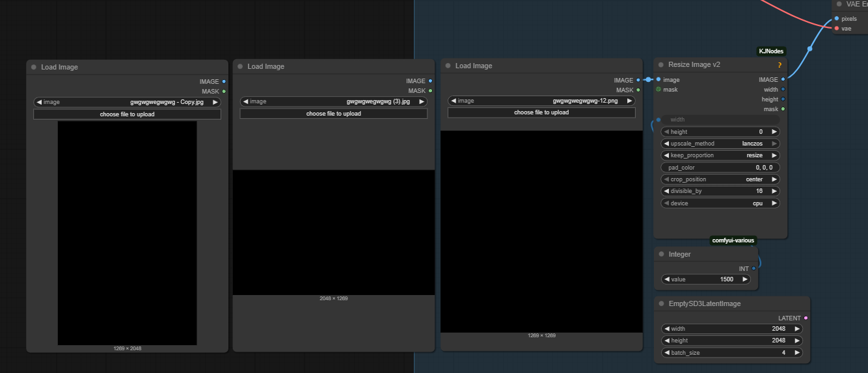This screenshot has height=373, width=868.
Task: Click the disabled width field in Resize Image v2
Action: click(720, 120)
